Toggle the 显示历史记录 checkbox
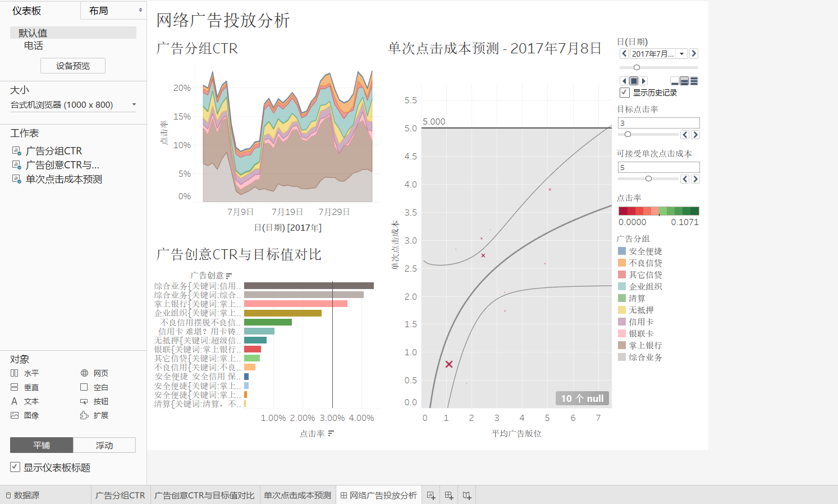Viewport: 838px width, 504px height. 624,93
